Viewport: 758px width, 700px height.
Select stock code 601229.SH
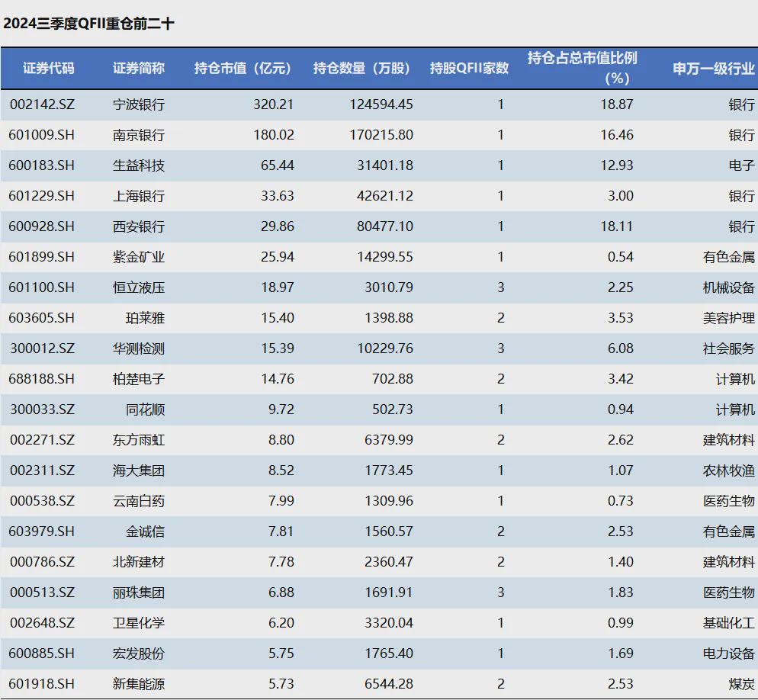point(42,196)
